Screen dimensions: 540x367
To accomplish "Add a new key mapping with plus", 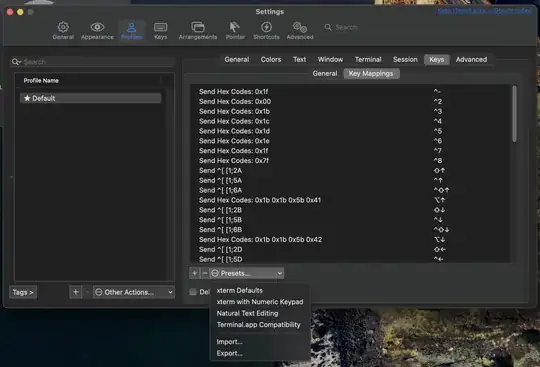I will [195, 273].
